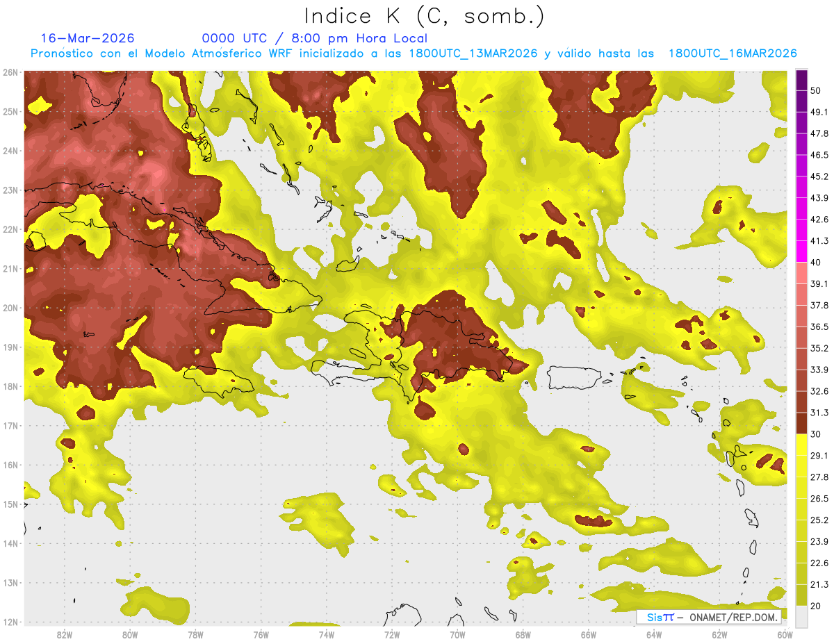This screenshot has width=834, height=644.
Task: Click the colorbar value 27.8
Action: [819, 477]
